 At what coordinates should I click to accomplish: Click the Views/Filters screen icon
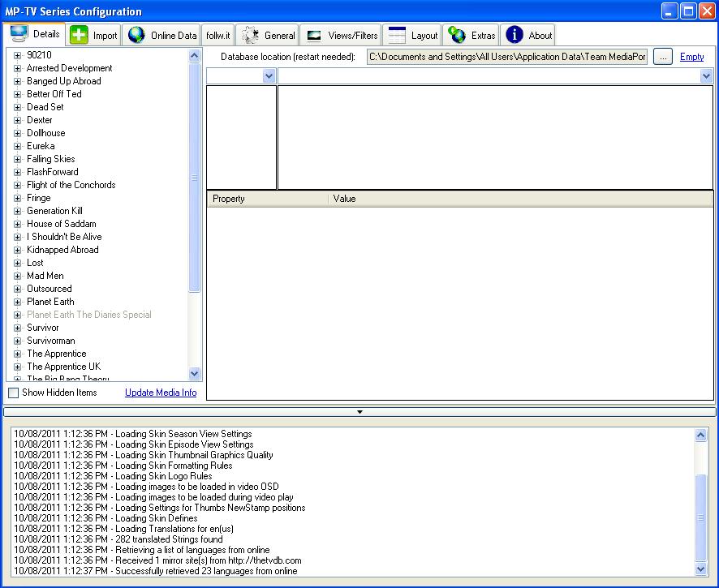point(314,36)
